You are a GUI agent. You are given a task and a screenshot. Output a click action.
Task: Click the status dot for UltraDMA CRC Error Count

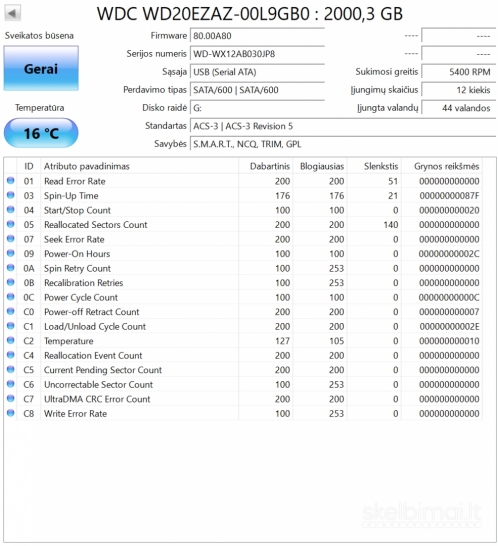click(10, 399)
